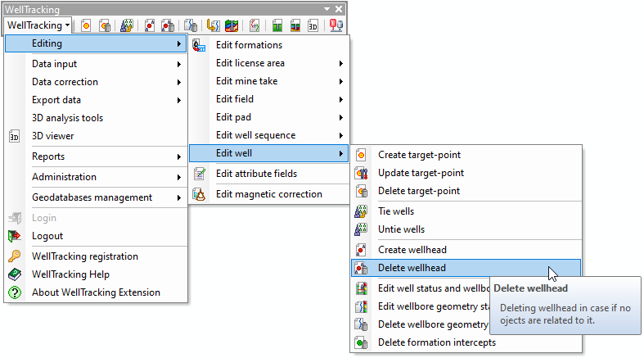Expand Edit field submenu arrow
The image size is (644, 358).
[x=341, y=99]
